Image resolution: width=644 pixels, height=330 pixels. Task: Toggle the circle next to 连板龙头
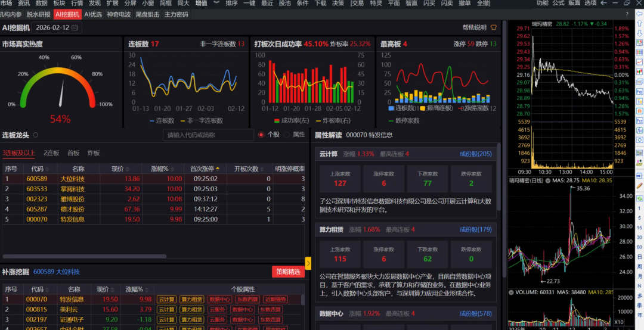(36, 135)
